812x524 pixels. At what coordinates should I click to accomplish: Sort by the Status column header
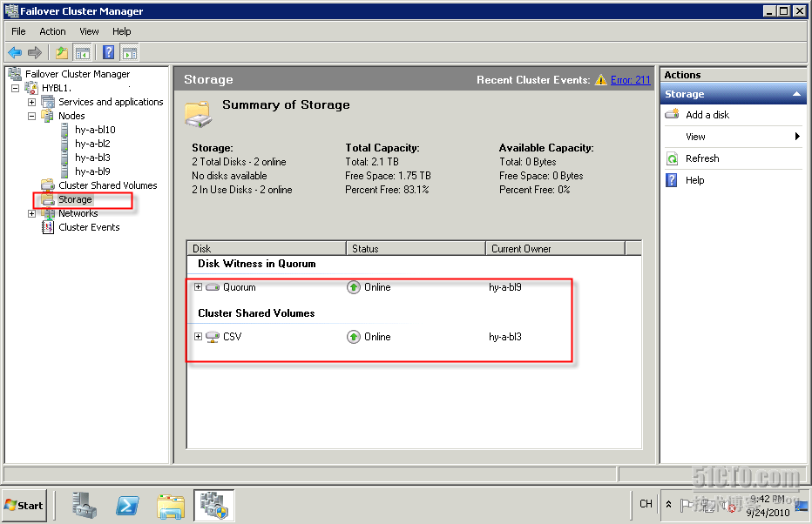point(416,248)
